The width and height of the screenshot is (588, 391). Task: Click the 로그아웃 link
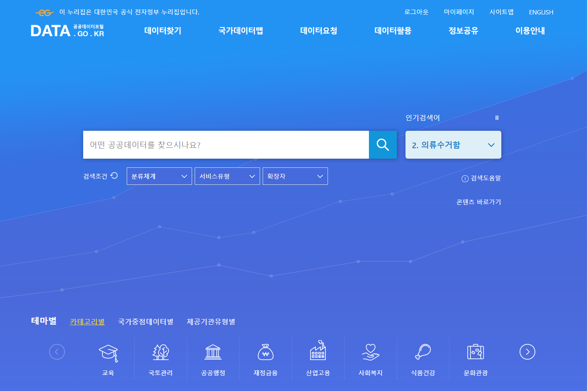(416, 12)
